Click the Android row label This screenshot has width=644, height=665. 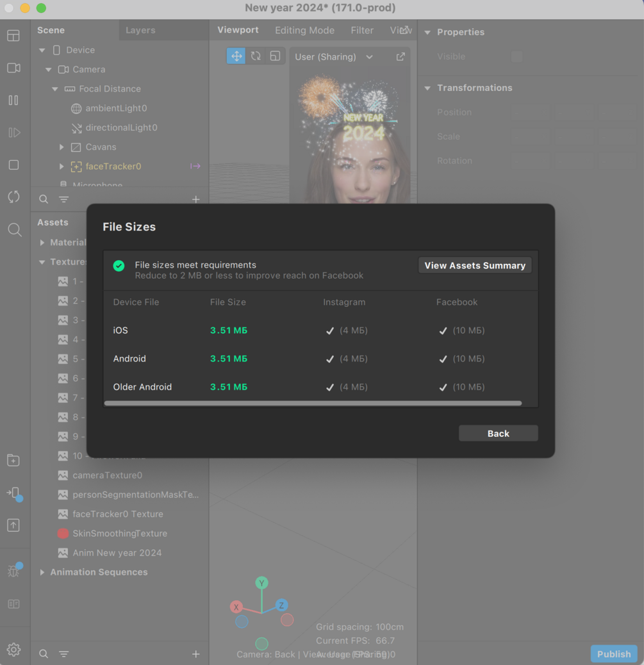point(129,359)
